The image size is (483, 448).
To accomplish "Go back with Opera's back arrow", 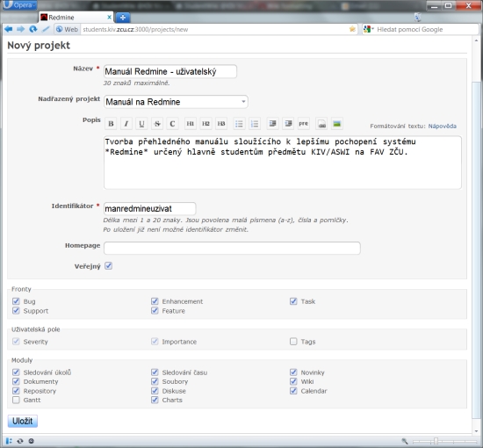I will click(x=8, y=29).
